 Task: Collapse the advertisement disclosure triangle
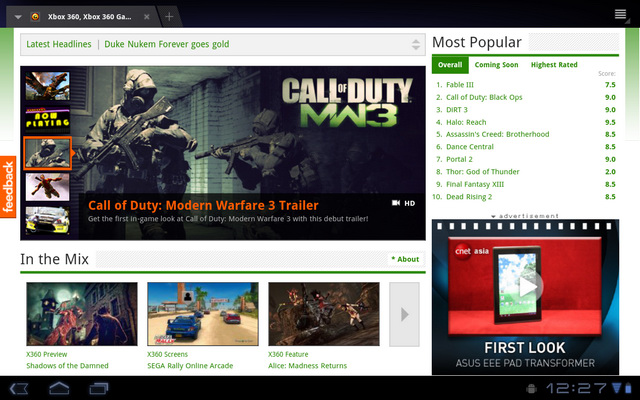click(493, 216)
